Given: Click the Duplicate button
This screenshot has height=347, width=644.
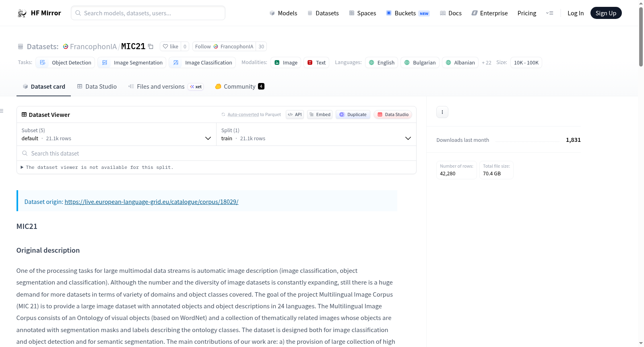Looking at the screenshot, I should 353,114.
